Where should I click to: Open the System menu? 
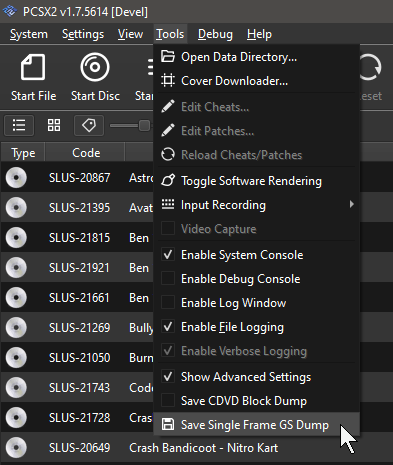[29, 34]
